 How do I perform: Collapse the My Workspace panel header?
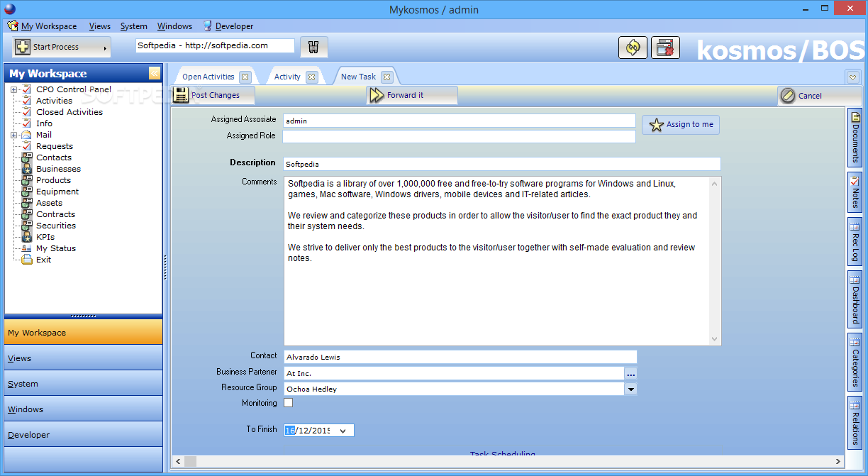coord(154,73)
